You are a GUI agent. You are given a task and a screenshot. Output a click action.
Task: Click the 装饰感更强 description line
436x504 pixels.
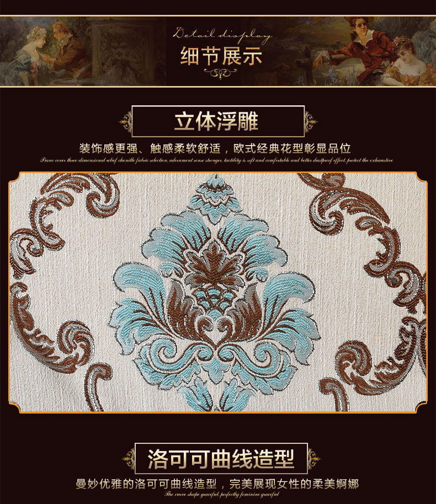pos(215,148)
